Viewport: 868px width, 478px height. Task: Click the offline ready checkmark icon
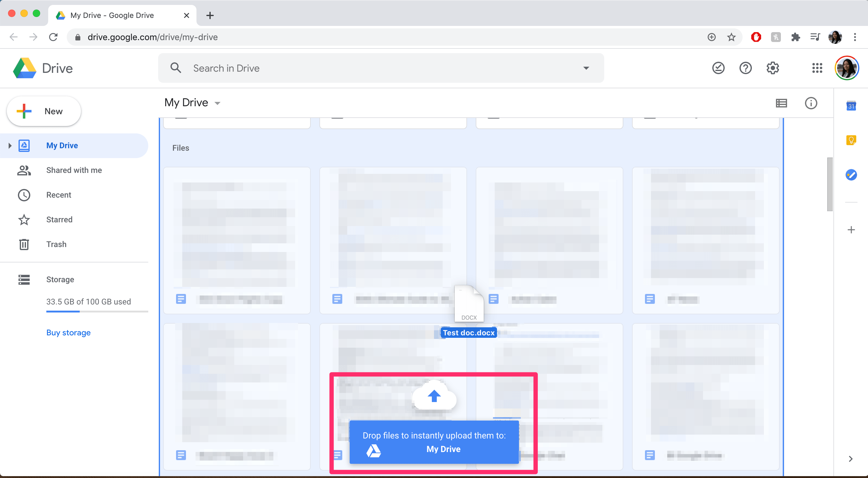tap(718, 68)
